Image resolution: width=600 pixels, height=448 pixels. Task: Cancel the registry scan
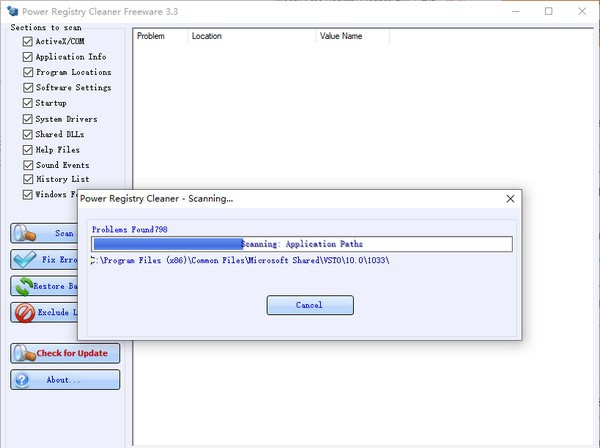[x=310, y=305]
